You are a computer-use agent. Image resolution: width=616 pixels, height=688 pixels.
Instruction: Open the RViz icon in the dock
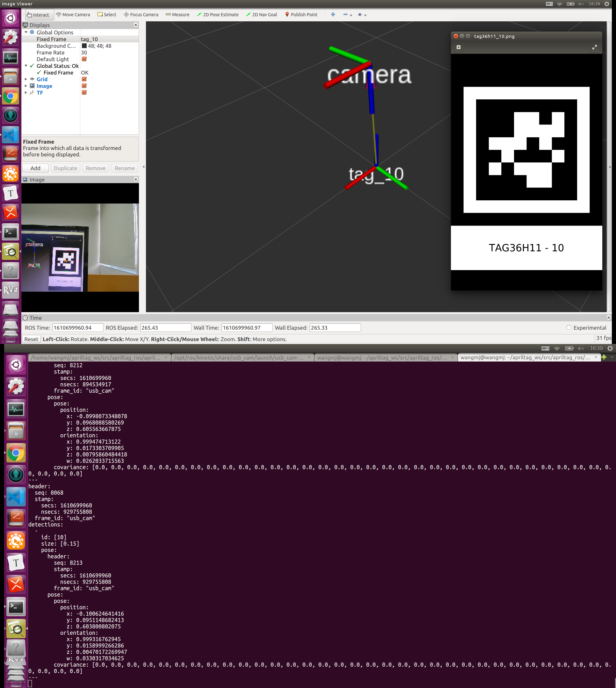(11, 290)
